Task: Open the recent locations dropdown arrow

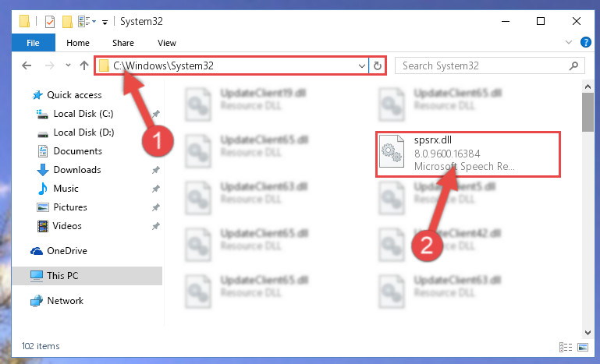Action: pyautogui.click(x=68, y=65)
